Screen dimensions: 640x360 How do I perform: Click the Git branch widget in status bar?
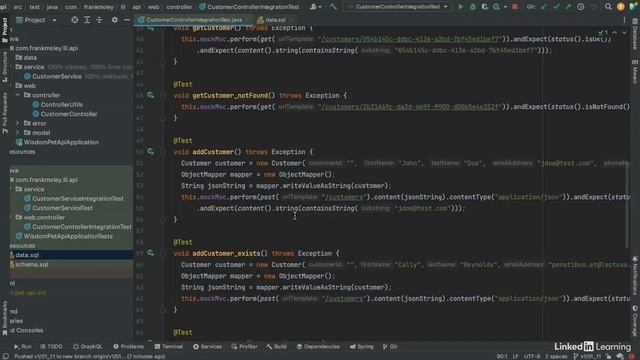click(588, 356)
